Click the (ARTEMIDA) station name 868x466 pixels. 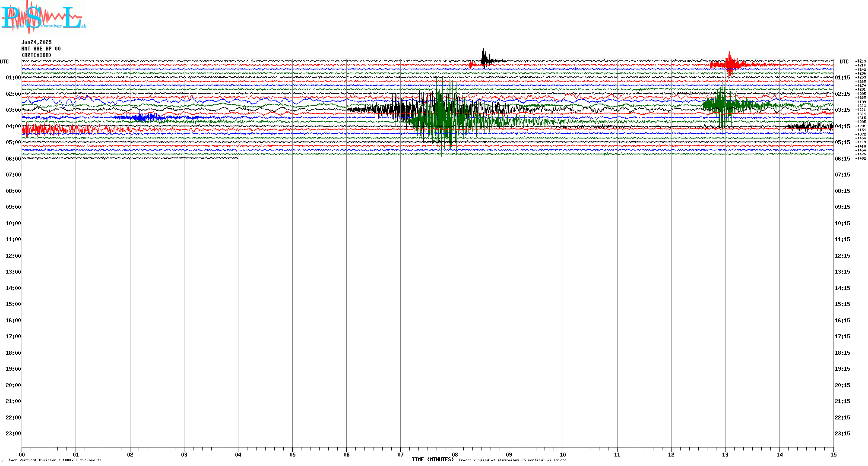[37, 55]
